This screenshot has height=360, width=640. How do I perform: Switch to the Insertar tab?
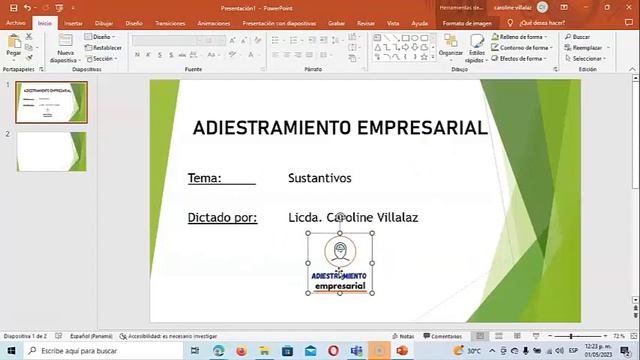[73, 23]
